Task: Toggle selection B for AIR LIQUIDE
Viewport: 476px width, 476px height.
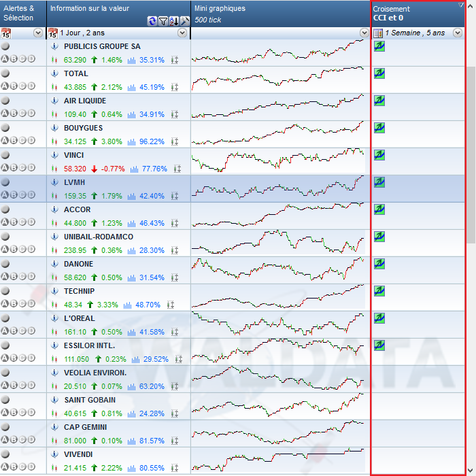Action: [14, 114]
